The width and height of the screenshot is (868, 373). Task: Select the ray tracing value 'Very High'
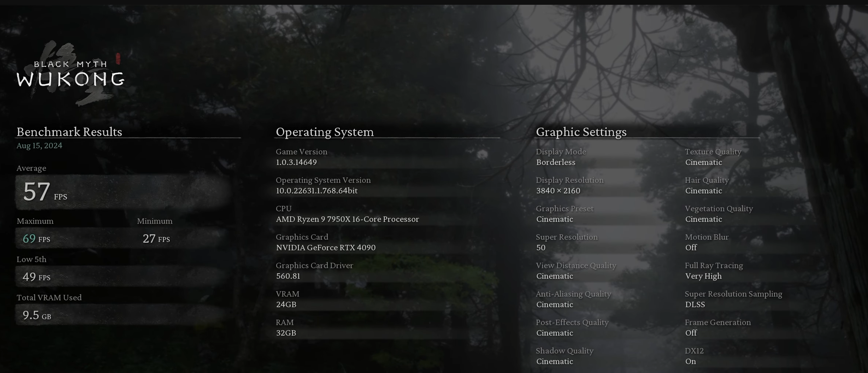703,276
